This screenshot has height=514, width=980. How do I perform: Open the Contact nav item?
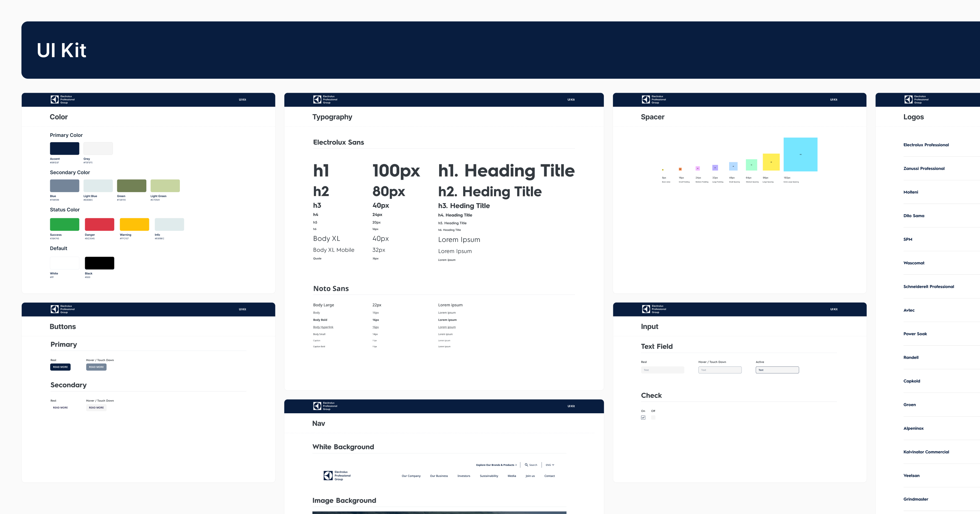coord(550,476)
